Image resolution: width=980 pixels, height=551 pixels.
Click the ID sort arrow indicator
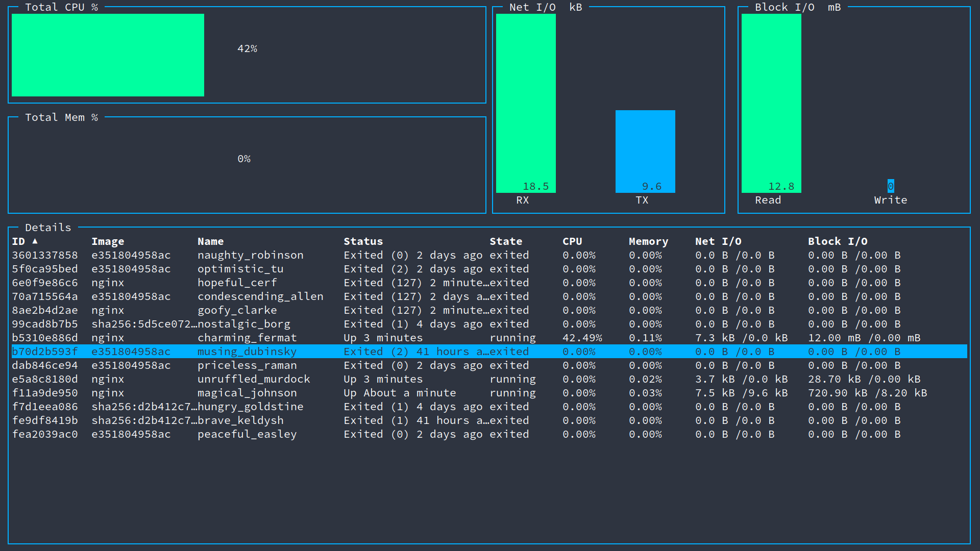35,241
